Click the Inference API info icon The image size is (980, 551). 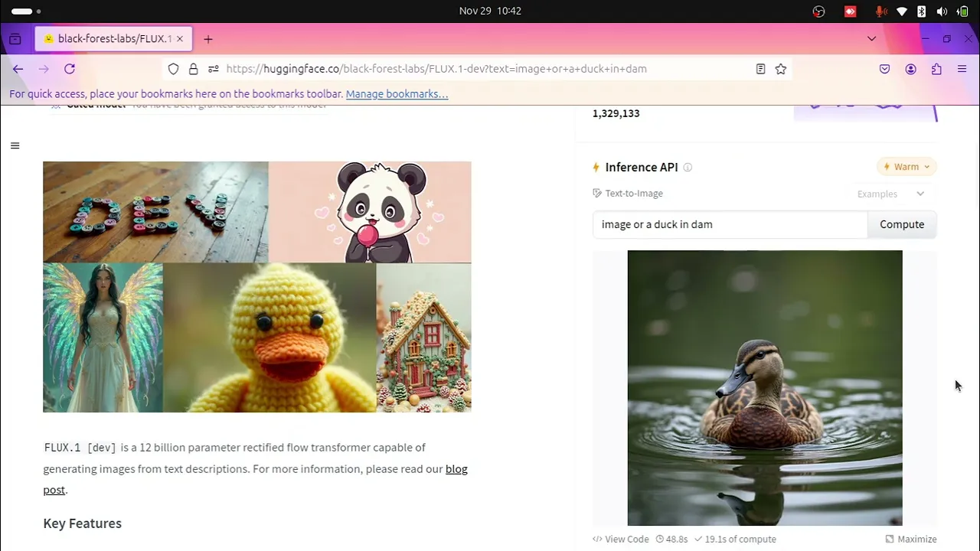point(688,168)
